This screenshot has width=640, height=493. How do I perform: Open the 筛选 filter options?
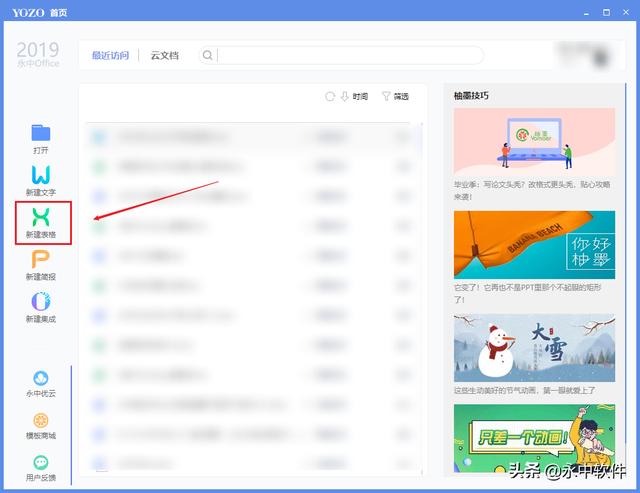(x=395, y=97)
